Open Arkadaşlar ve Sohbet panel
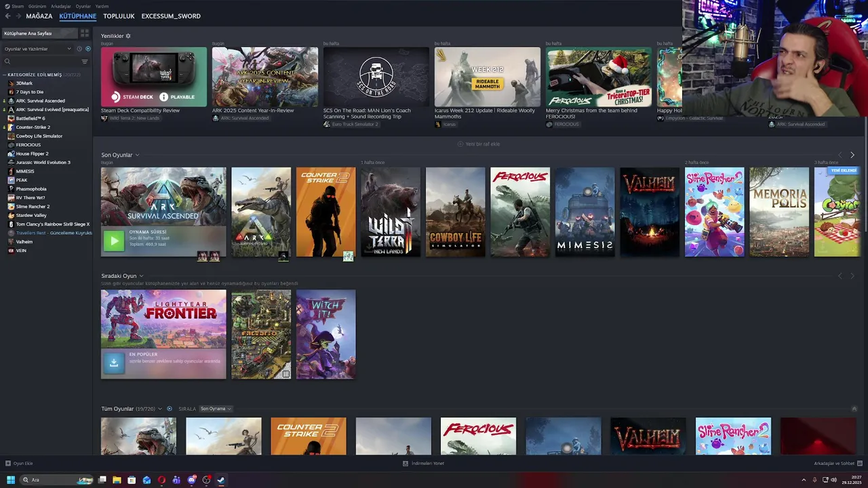Image resolution: width=868 pixels, height=488 pixels. click(837, 464)
